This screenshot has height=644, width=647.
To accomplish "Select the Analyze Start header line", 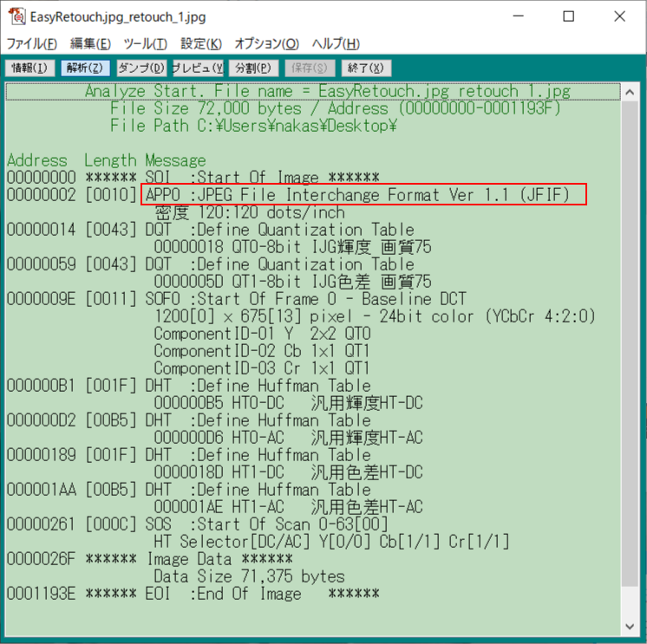I will pyautogui.click(x=313, y=92).
